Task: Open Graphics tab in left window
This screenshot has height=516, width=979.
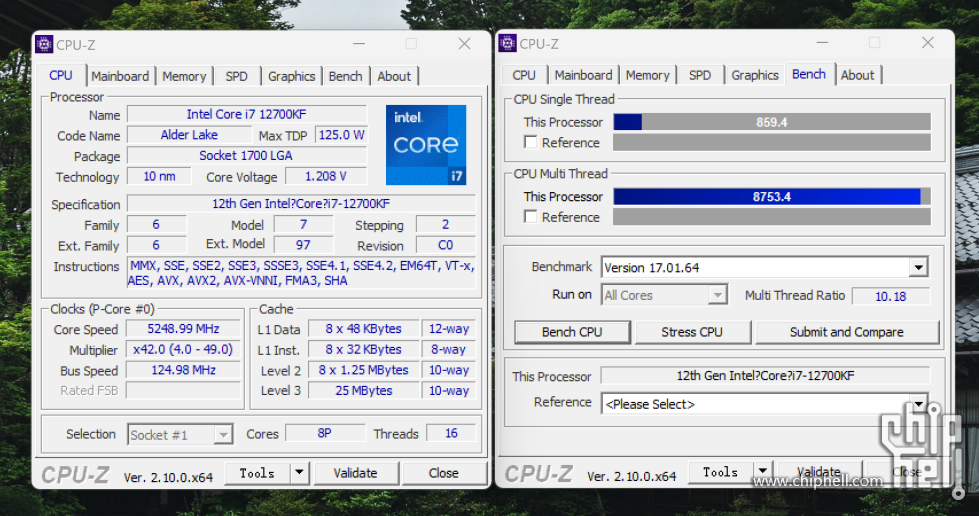Action: pyautogui.click(x=292, y=76)
